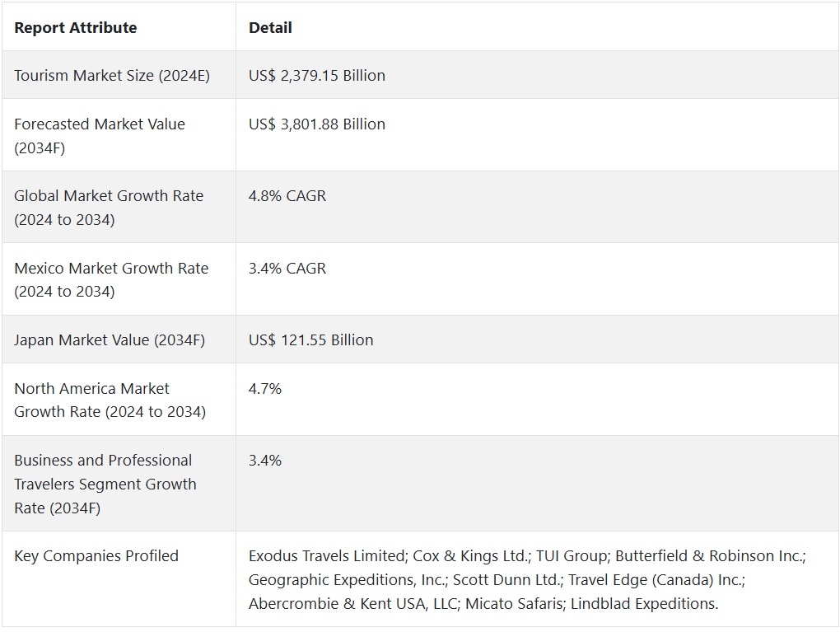
Task: Click the 'Abercrombie & Kent USA, LLC' text
Action: click(352, 604)
